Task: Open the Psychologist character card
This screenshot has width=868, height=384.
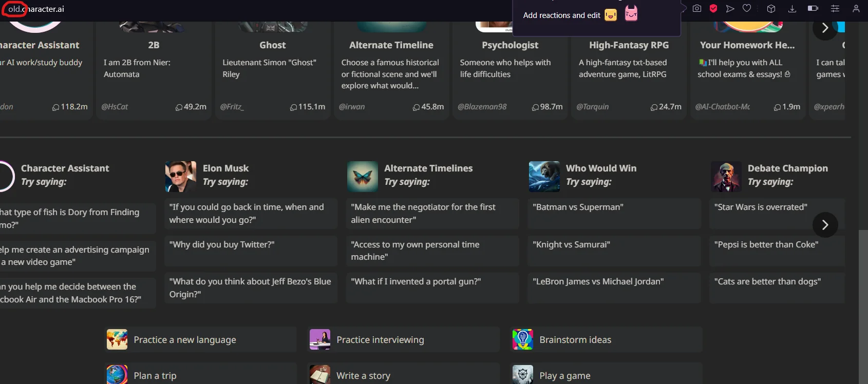Action: (510, 70)
